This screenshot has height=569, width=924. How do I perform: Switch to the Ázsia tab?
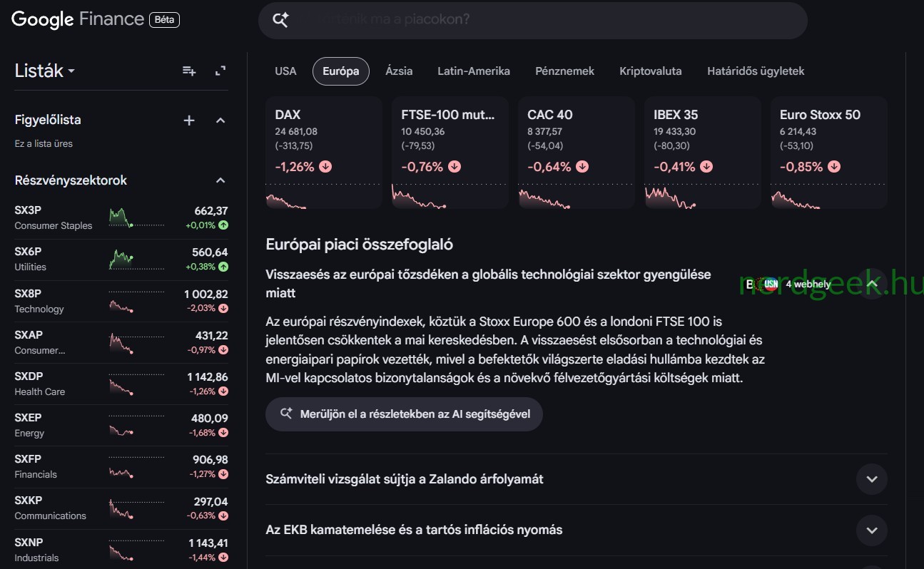(x=399, y=71)
